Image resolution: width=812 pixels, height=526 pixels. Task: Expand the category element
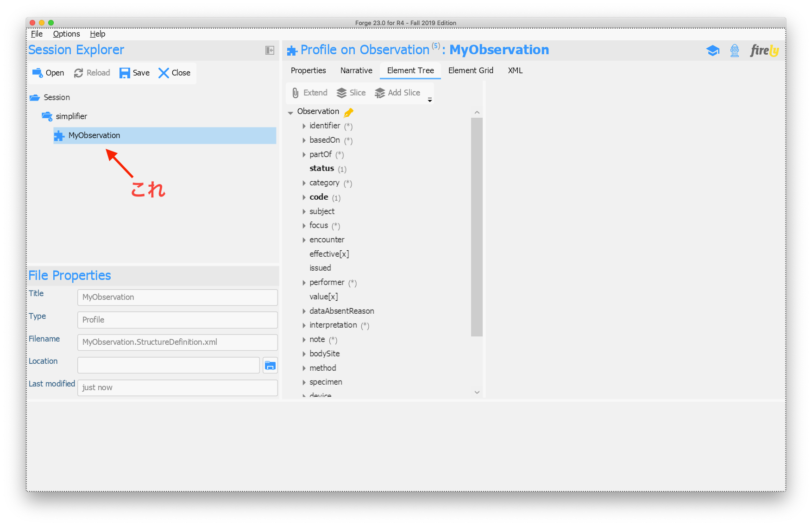(304, 183)
